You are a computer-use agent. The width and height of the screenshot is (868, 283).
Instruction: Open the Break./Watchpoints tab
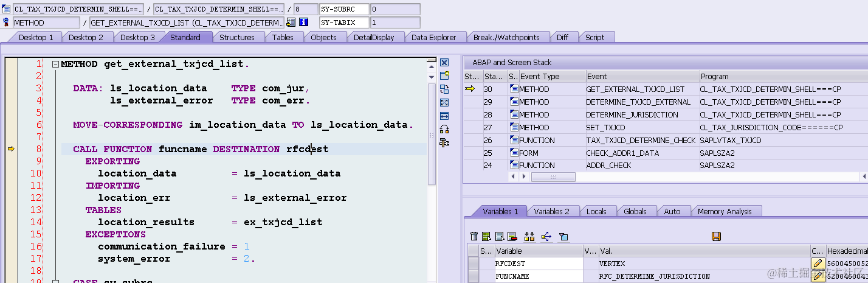tap(506, 37)
